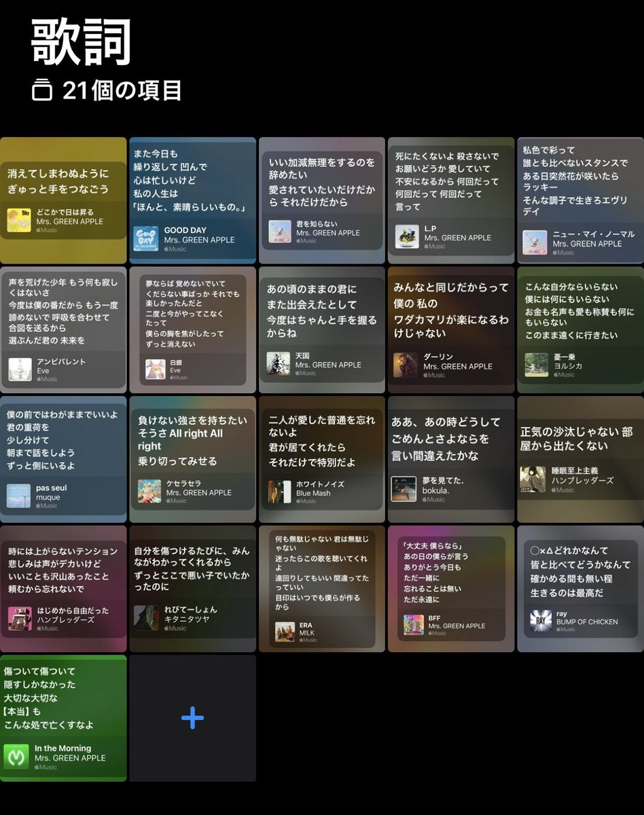Select lyrics ああ、あの時どうして
This screenshot has height=815, width=644.
click(446, 438)
